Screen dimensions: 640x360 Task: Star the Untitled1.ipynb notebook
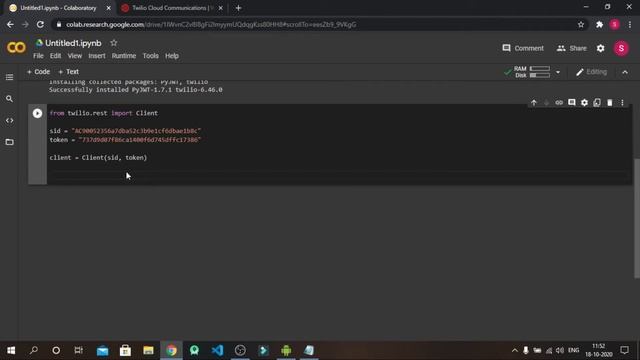click(114, 43)
